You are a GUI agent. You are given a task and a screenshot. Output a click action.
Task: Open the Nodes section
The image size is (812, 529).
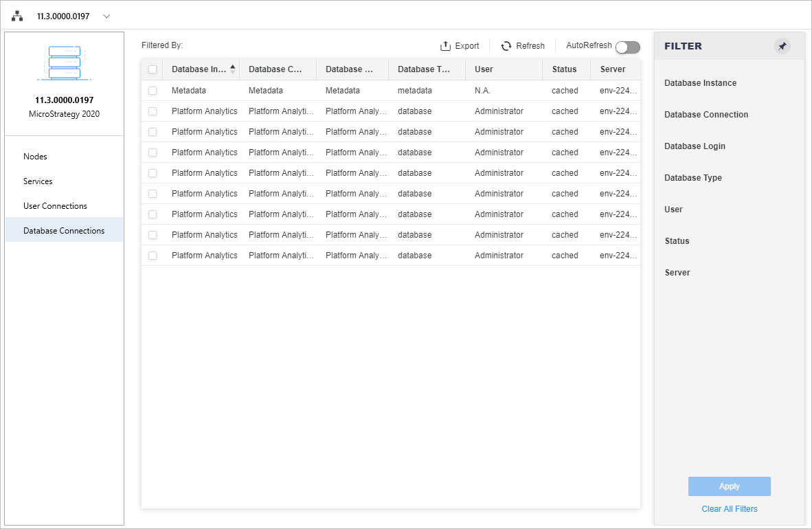click(x=35, y=157)
